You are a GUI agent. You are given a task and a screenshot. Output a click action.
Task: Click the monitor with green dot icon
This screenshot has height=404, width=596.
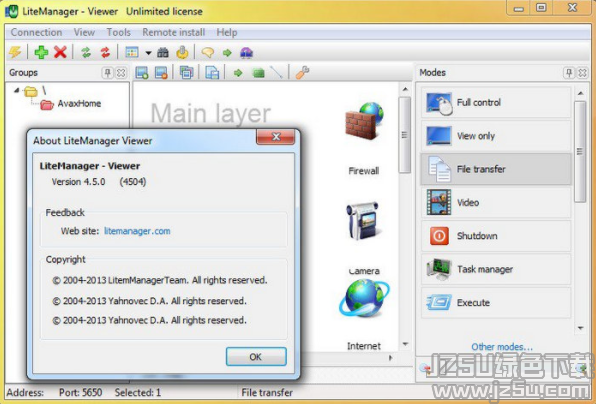142,73
